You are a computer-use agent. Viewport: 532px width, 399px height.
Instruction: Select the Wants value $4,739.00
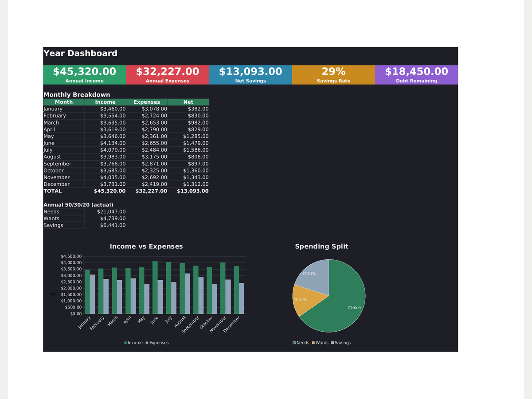[x=106, y=219]
